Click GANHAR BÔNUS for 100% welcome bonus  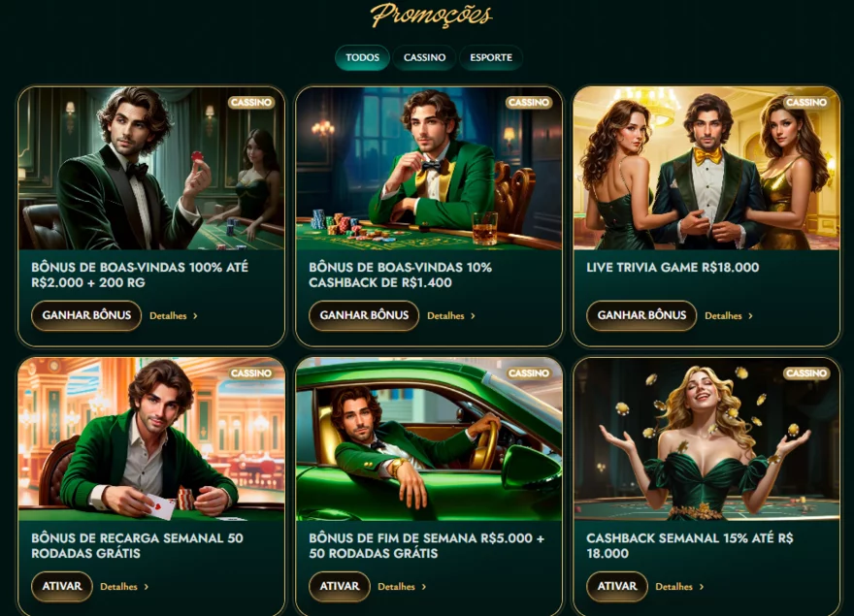coord(86,315)
